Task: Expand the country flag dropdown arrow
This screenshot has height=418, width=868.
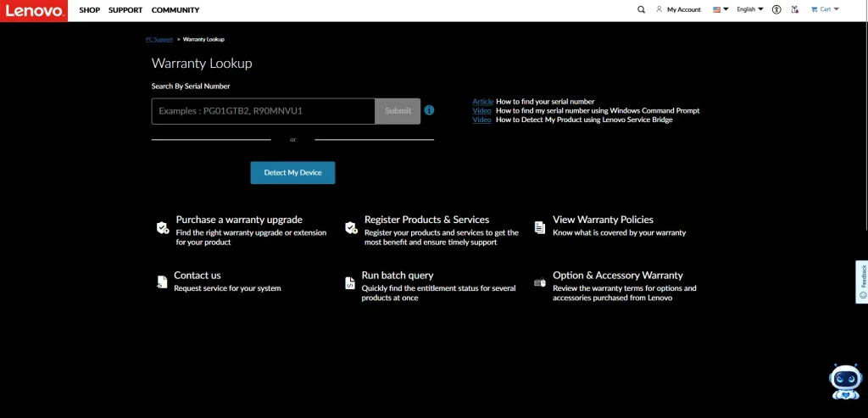Action: click(x=726, y=8)
